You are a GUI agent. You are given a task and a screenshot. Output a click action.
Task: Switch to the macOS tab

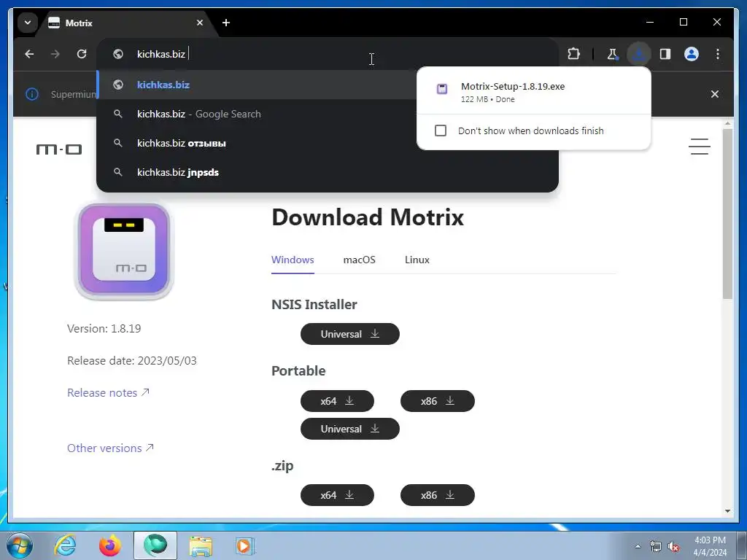click(359, 260)
